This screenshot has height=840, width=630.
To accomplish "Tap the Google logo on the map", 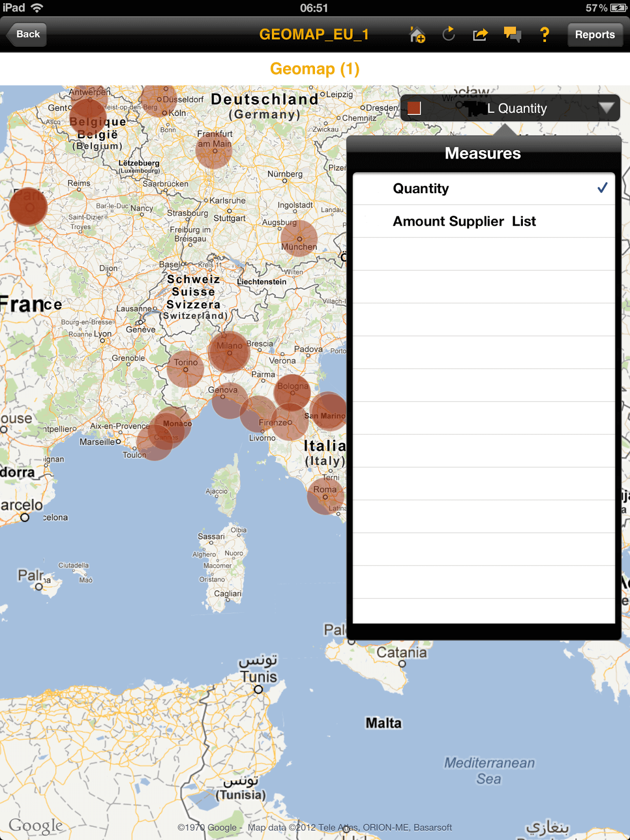I will 36,825.
